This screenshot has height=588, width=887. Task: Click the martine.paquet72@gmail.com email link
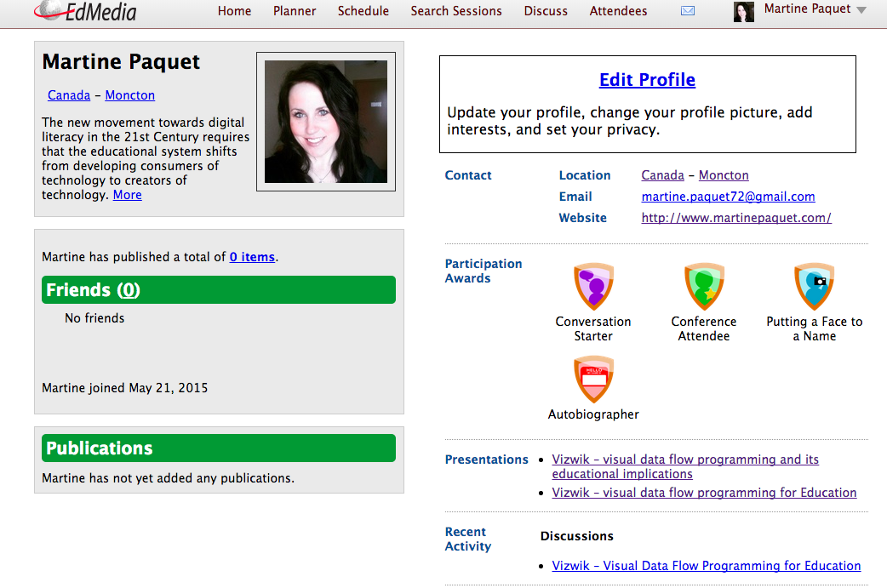728,197
